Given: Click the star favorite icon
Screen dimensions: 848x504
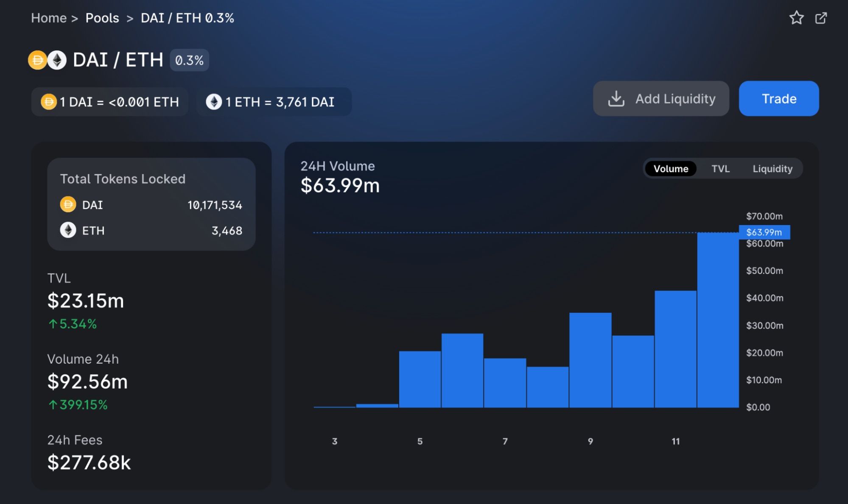Looking at the screenshot, I should 796,18.
